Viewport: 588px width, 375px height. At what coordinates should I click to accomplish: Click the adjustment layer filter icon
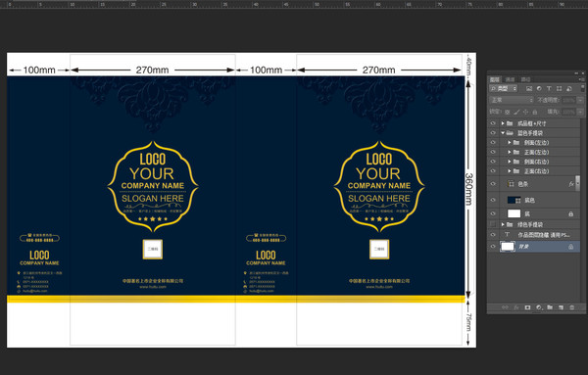pyautogui.click(x=539, y=89)
